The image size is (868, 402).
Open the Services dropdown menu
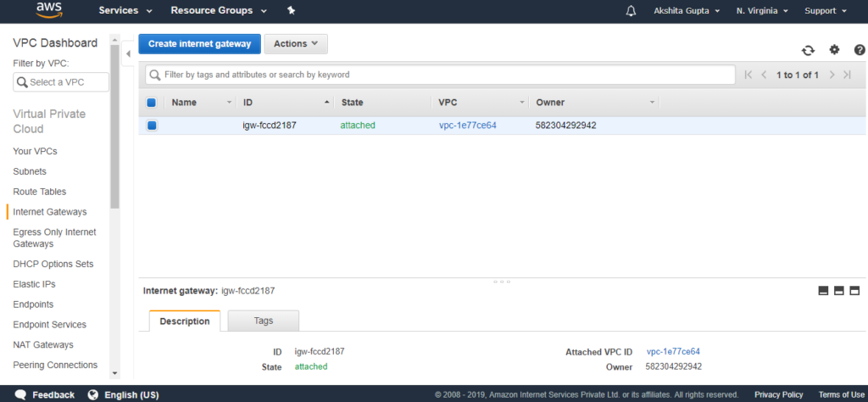[x=125, y=10]
